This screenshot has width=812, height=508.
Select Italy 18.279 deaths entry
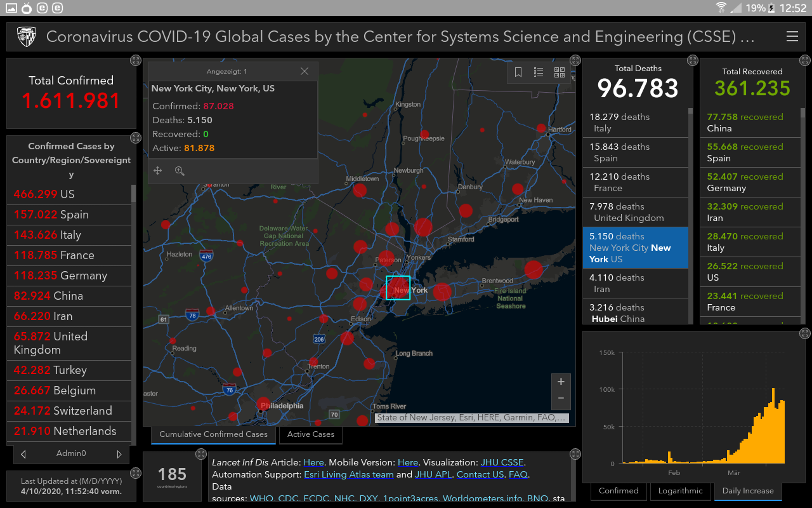[636, 123]
